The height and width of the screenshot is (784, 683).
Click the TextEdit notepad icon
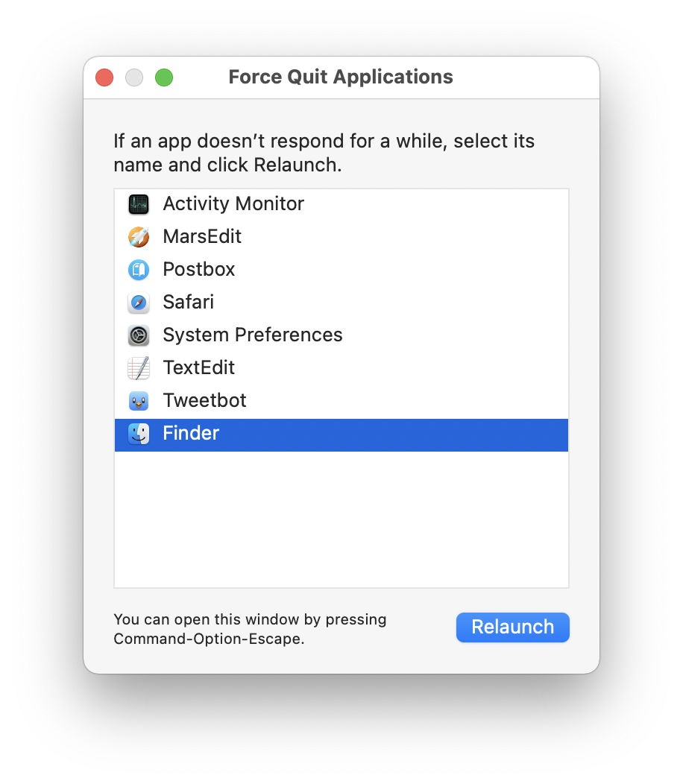tap(139, 368)
